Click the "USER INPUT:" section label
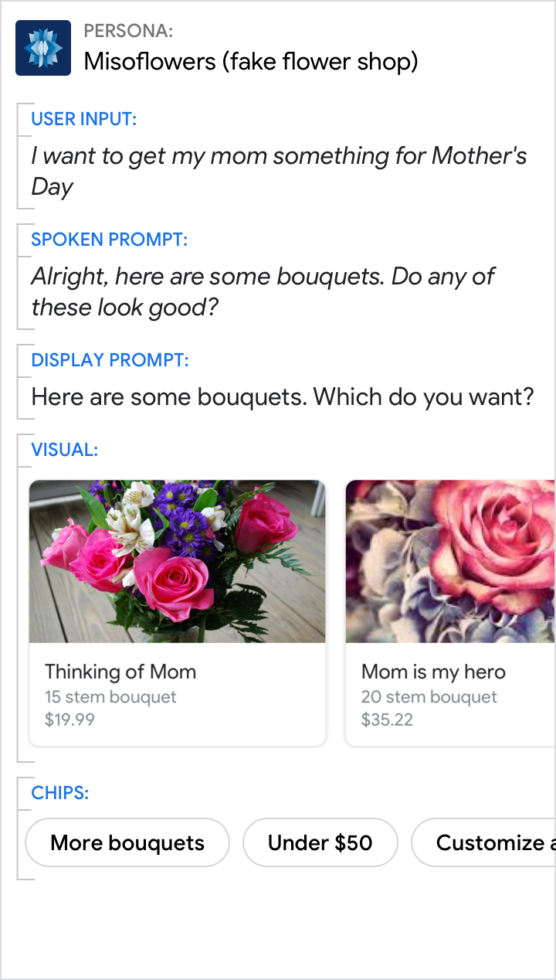556x980 pixels. [84, 119]
